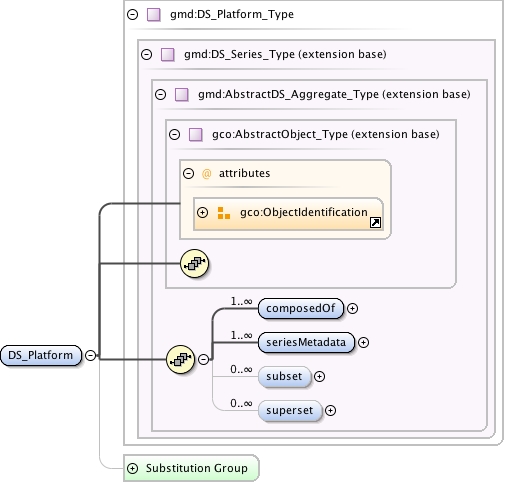This screenshot has width=505, height=485.
Task: Expand the subset element
Action: (x=319, y=377)
